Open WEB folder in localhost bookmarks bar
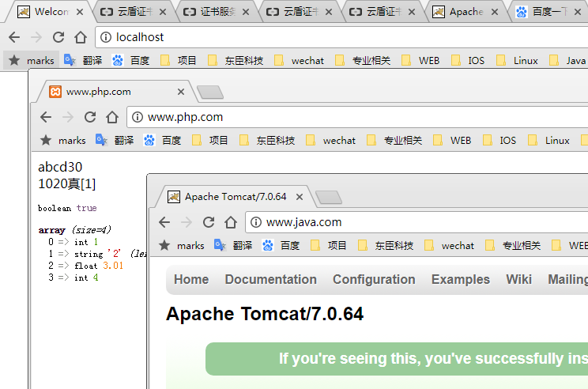 pyautogui.click(x=420, y=60)
